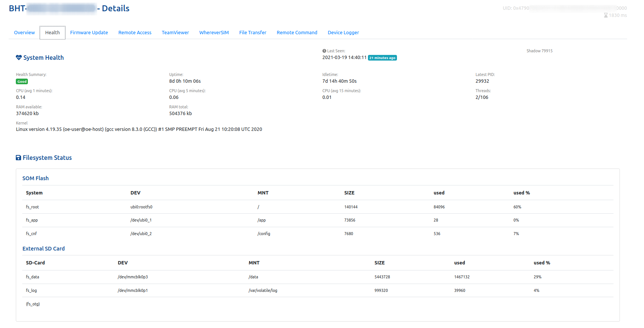644x328 pixels.
Task: Switch to the File Transfer tab
Action: [253, 33]
